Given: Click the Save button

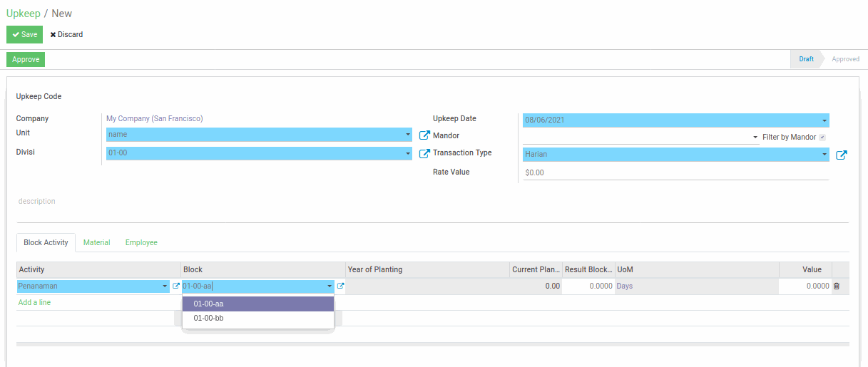Looking at the screenshot, I should tap(24, 34).
